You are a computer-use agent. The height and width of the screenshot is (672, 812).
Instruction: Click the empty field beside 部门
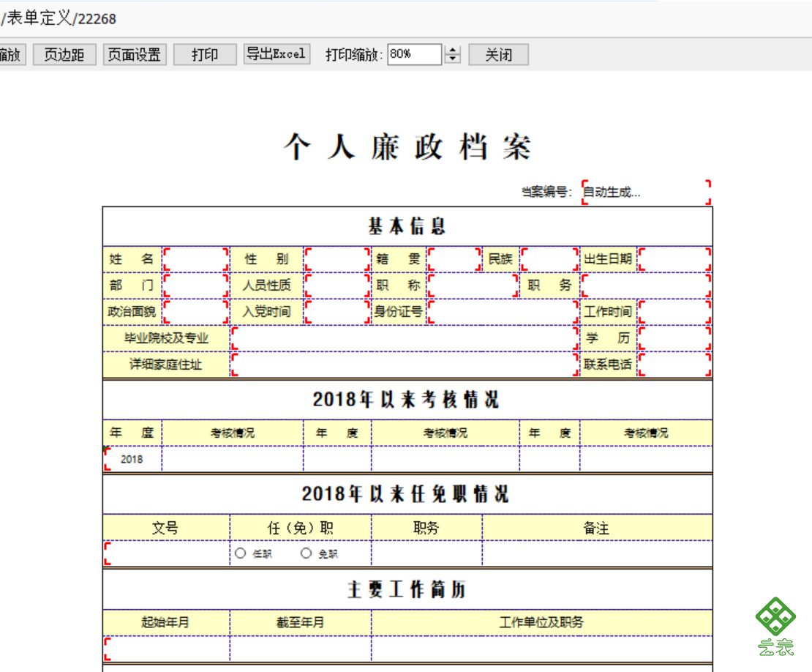(196, 285)
